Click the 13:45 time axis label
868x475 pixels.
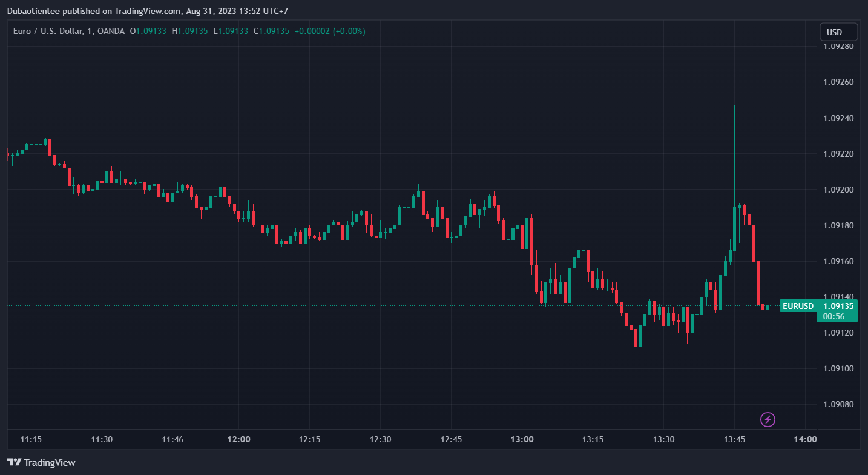coord(734,439)
